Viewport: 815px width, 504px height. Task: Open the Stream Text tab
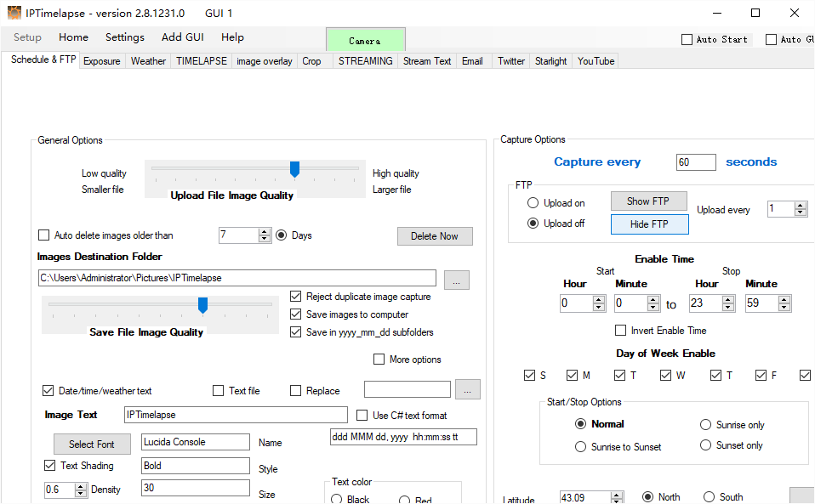427,61
